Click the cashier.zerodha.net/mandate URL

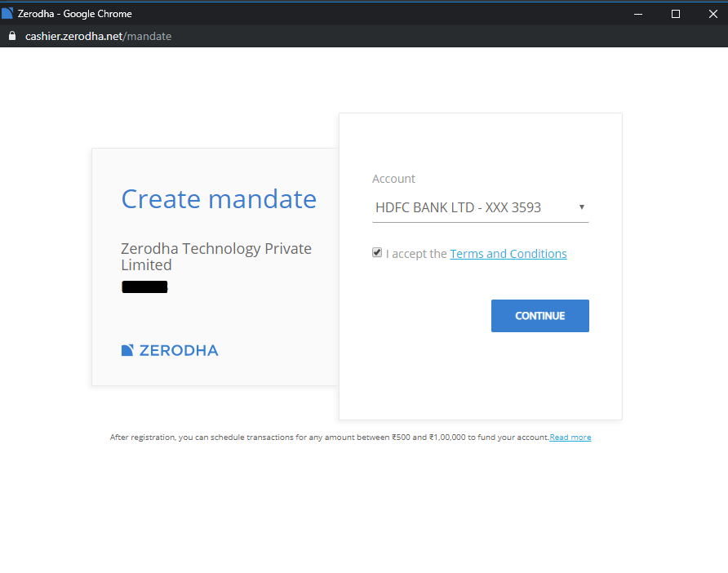click(x=99, y=36)
